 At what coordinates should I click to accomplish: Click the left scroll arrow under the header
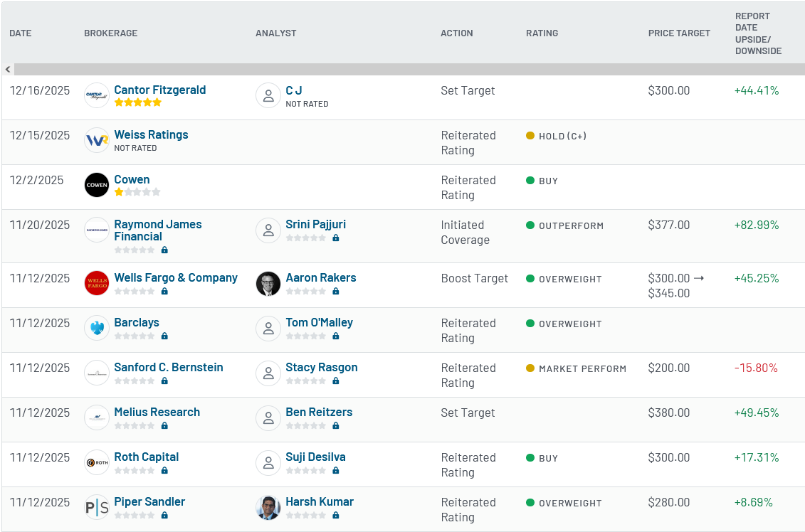[8, 69]
